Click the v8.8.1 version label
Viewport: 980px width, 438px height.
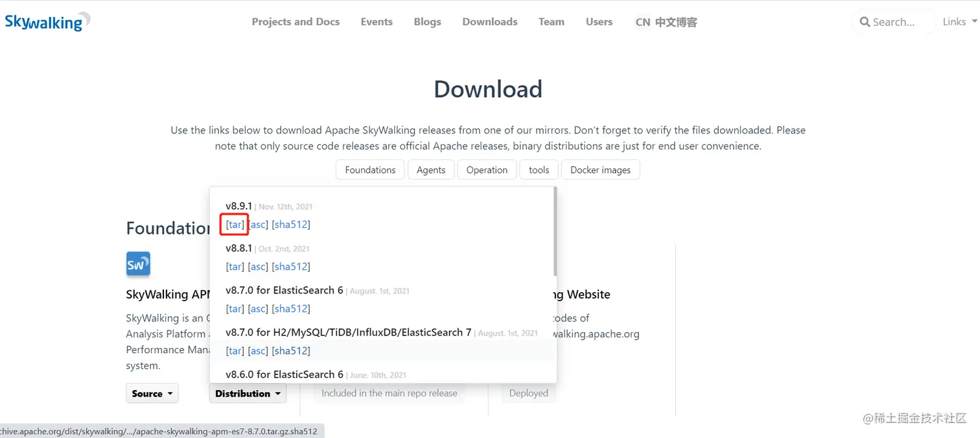[239, 248]
